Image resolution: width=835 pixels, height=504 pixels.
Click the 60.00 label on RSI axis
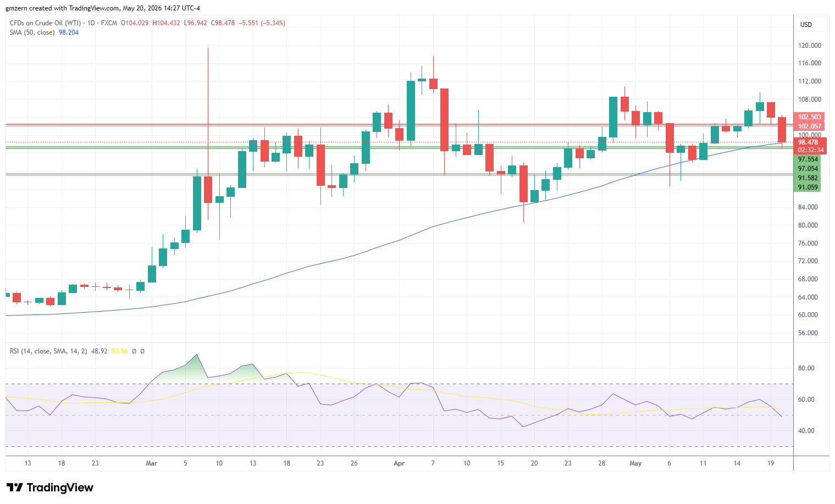(806, 400)
